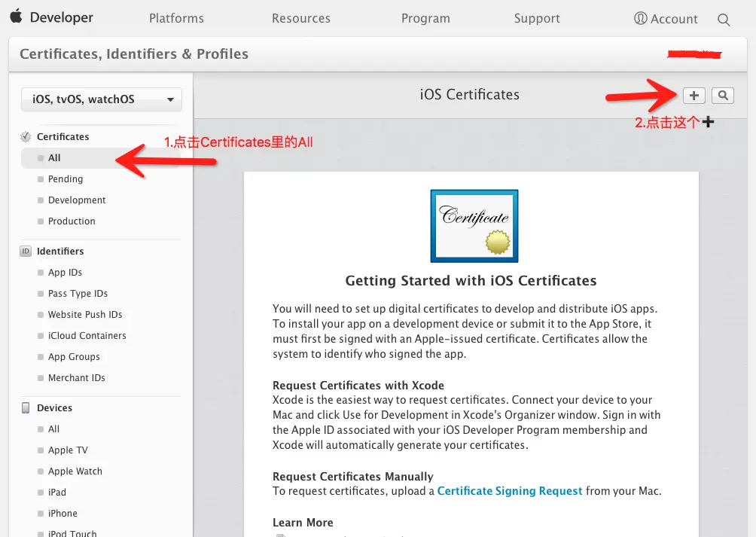Click Request Certificates Manually heading
This screenshot has height=537, width=756.
(x=353, y=477)
